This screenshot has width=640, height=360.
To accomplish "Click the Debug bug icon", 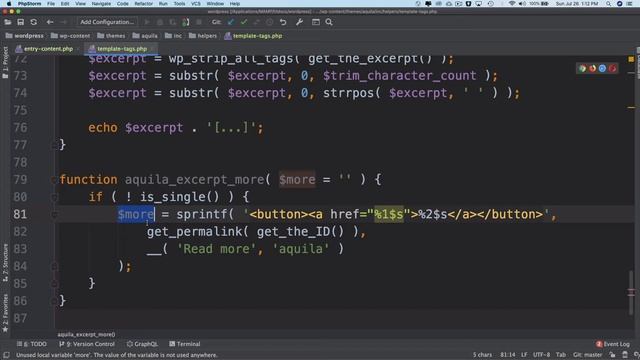I will 160,22.
